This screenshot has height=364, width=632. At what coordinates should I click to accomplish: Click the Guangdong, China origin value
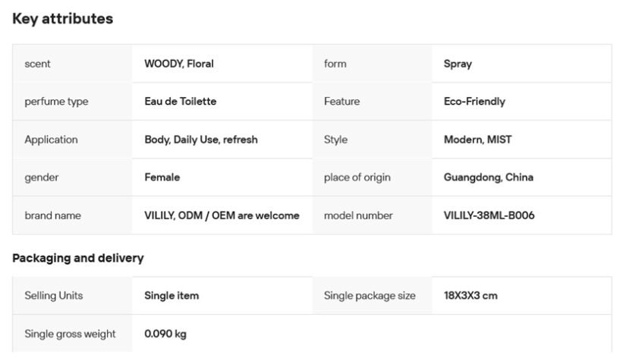point(489,177)
